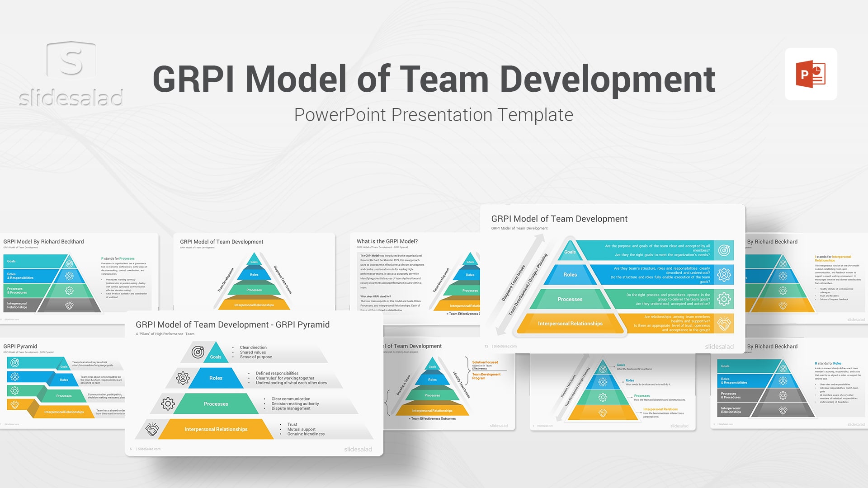
Task: Click the gear icon in 'Processes & Procedures' row of top-left slide
Action: [69, 291]
